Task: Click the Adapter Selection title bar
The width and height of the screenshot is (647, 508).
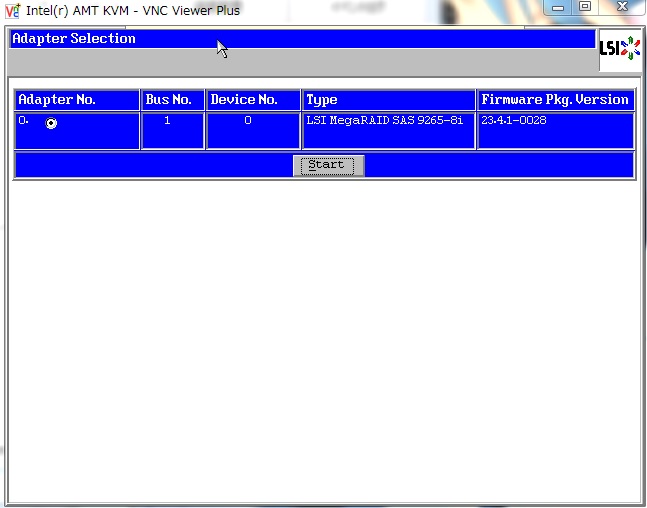Action: click(x=302, y=39)
